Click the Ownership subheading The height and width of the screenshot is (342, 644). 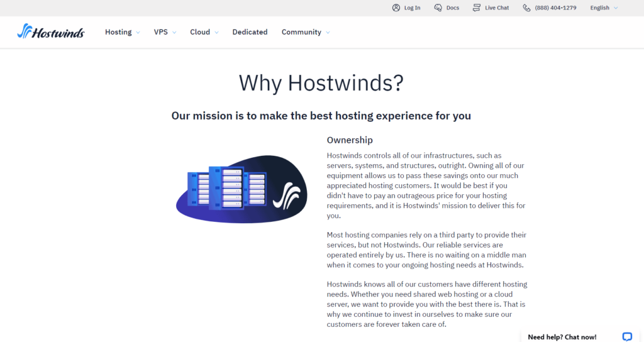350,140
